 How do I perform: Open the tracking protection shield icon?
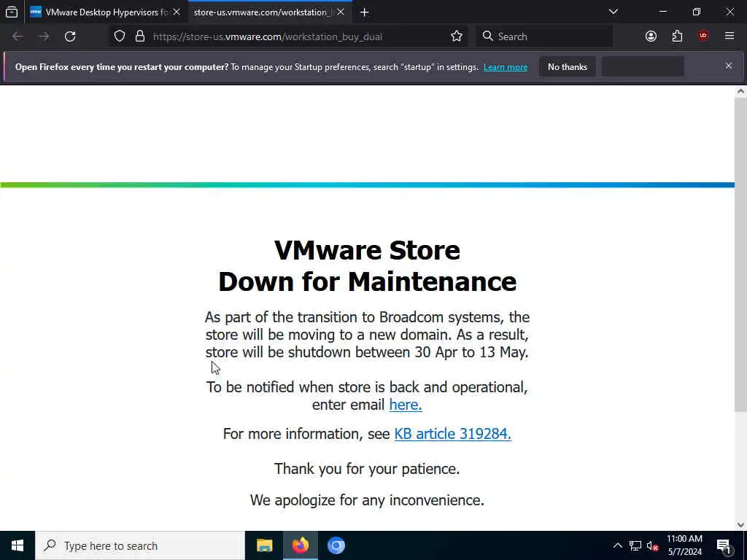[x=120, y=36]
